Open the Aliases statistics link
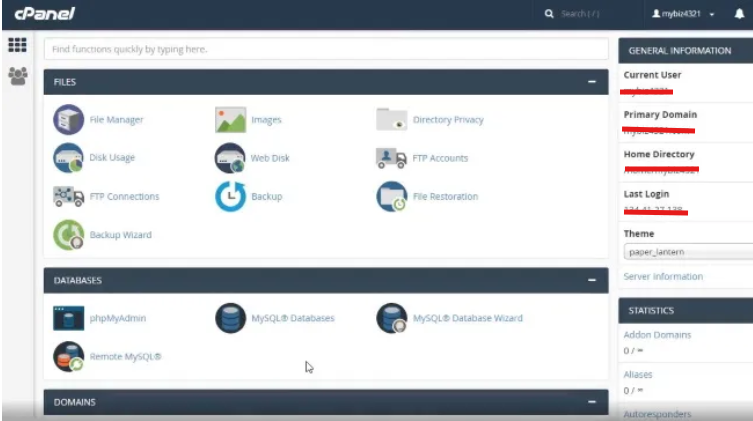 [x=638, y=374]
